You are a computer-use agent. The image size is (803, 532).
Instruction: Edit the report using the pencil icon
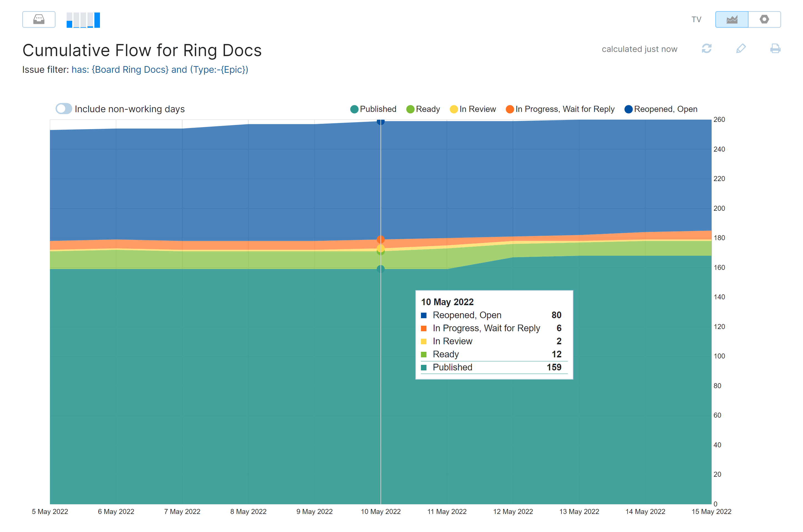(741, 49)
